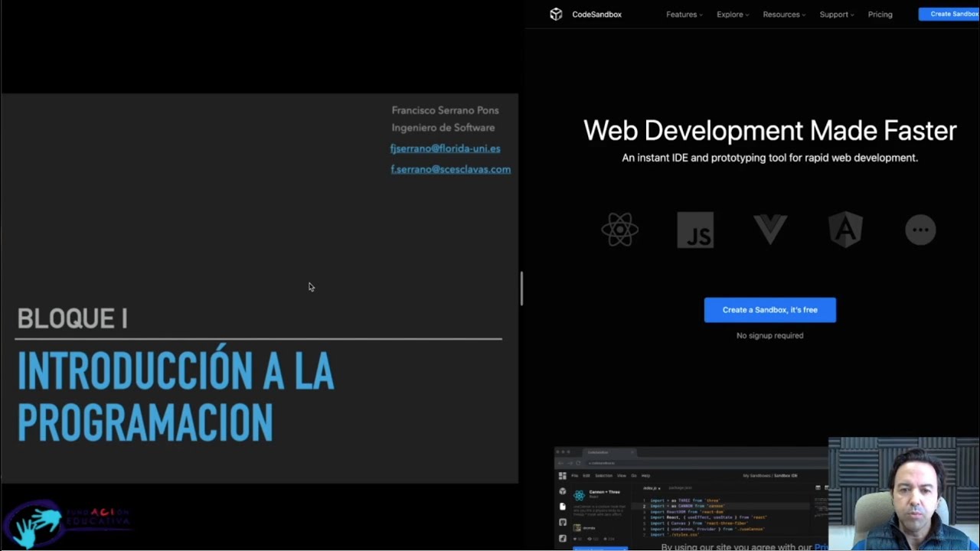Click the name 'Francisco Serrano Pons'
This screenshot has width=980, height=551.
pyautogui.click(x=445, y=110)
